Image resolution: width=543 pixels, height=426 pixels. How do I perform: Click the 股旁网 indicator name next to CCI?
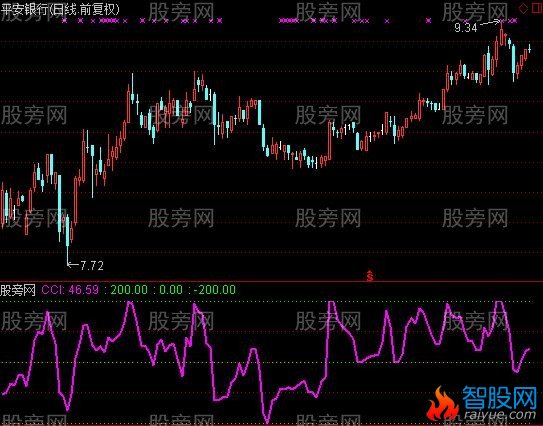point(18,290)
